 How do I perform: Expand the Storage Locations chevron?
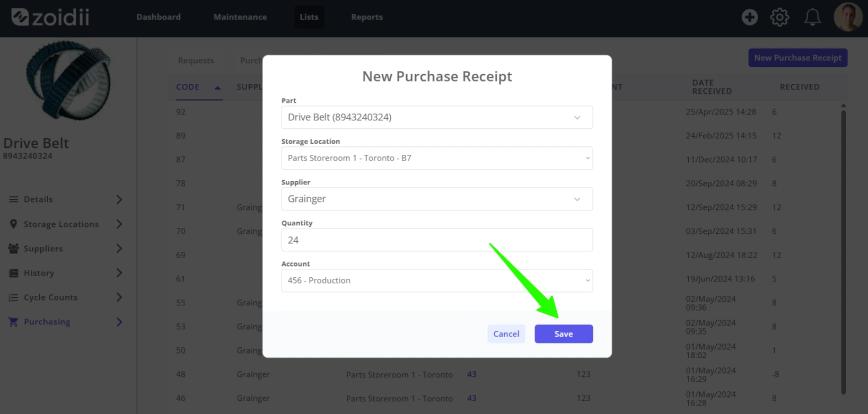click(119, 224)
